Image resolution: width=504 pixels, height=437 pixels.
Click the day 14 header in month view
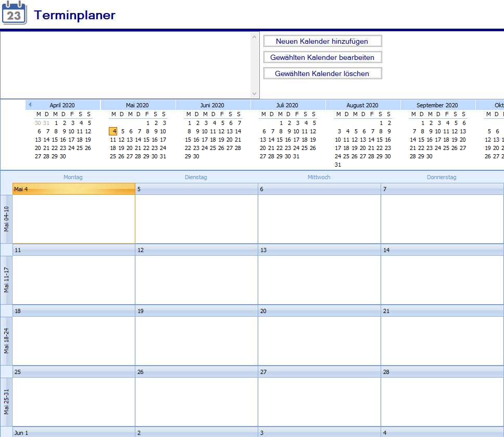(442, 250)
